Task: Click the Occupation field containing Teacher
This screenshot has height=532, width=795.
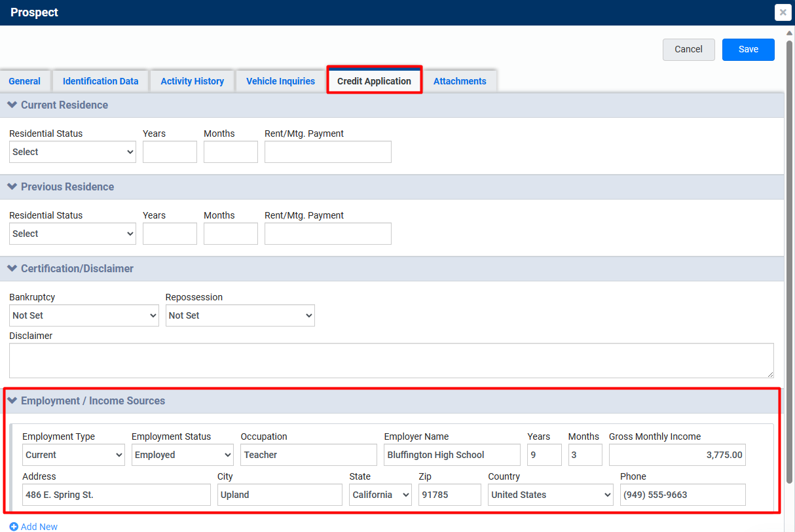Action: click(309, 455)
